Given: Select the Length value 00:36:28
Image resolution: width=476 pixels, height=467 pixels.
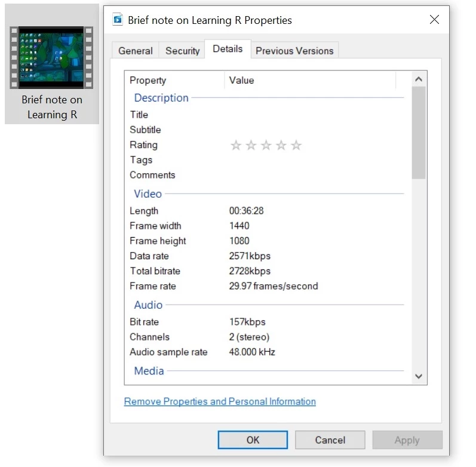Looking at the screenshot, I should (247, 211).
